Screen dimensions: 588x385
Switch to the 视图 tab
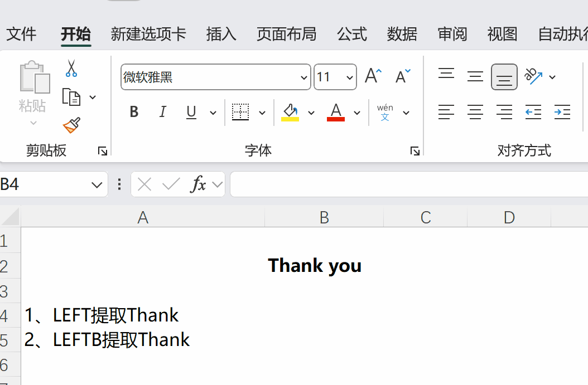coord(503,34)
